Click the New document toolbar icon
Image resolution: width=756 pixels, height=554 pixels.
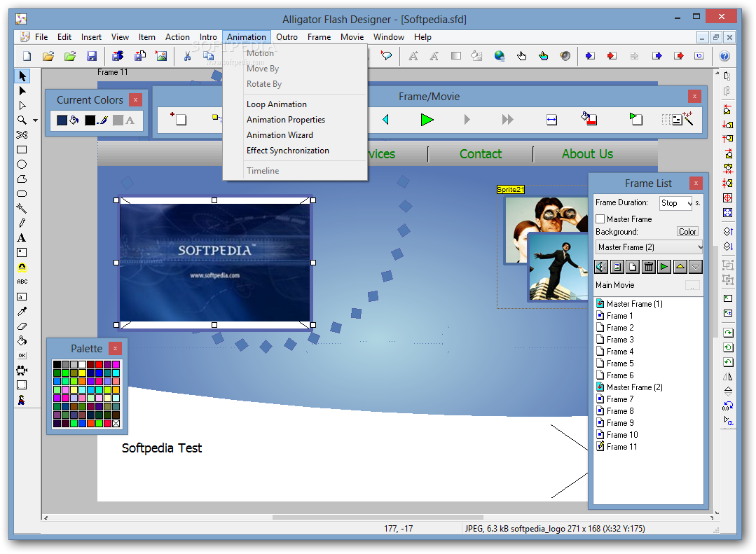click(27, 57)
